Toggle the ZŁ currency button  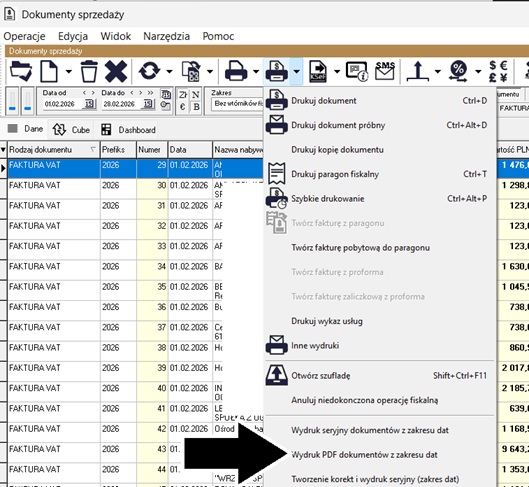(183, 95)
